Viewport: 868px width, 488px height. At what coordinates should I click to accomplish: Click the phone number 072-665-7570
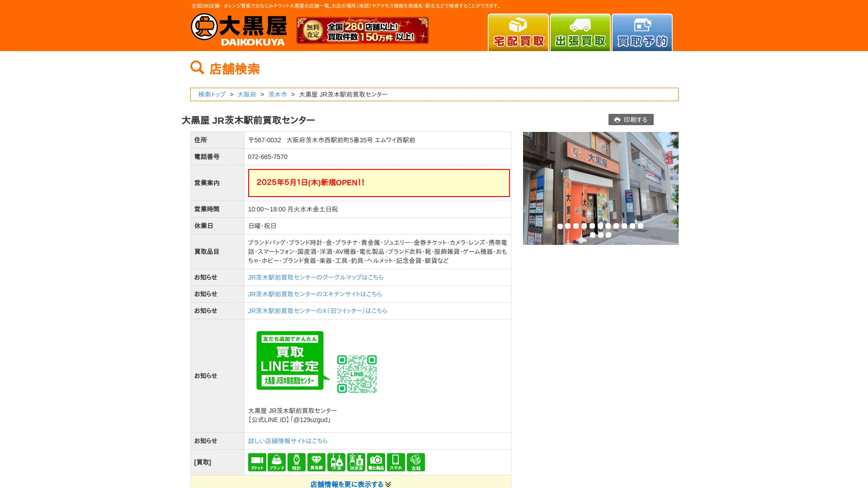tap(268, 157)
